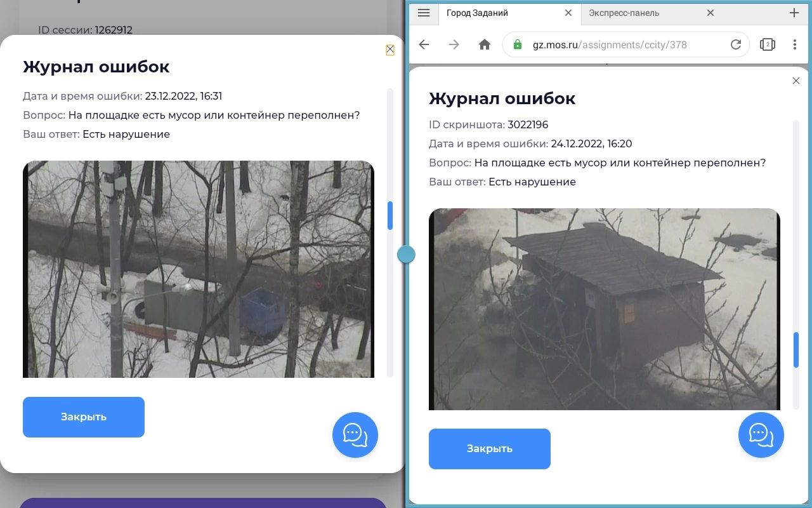Close the right error log dialog with X
This screenshot has height=508, width=812.
796,81
